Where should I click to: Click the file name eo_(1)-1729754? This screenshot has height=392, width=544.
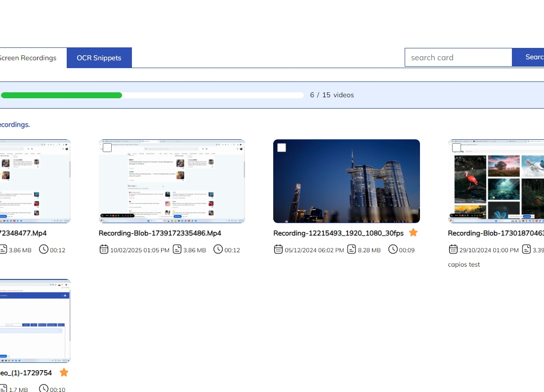26,373
